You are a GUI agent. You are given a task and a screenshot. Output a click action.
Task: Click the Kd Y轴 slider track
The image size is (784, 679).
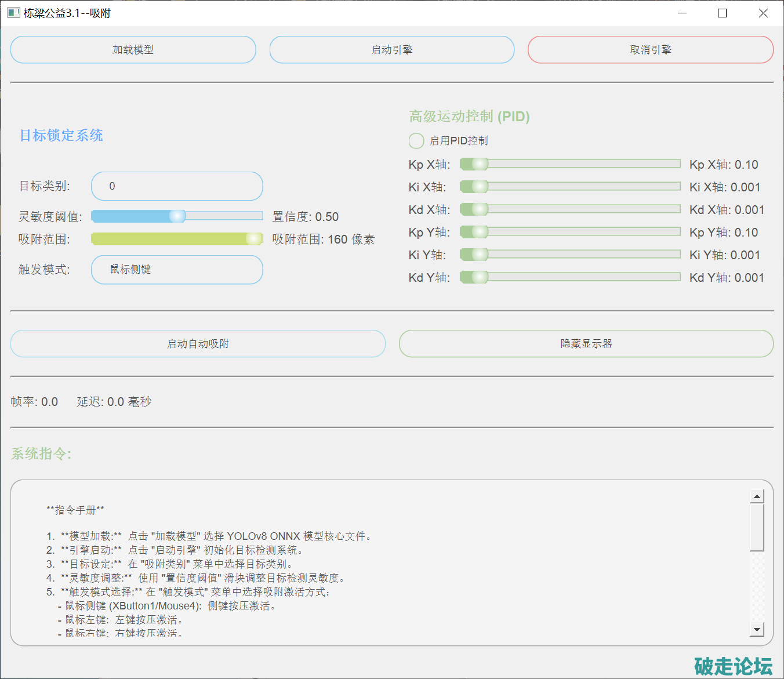click(x=580, y=277)
